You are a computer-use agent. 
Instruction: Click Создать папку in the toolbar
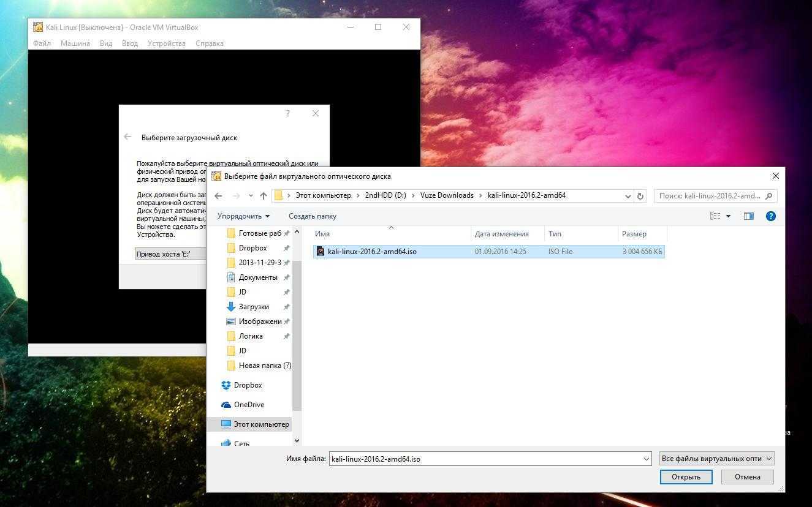312,216
